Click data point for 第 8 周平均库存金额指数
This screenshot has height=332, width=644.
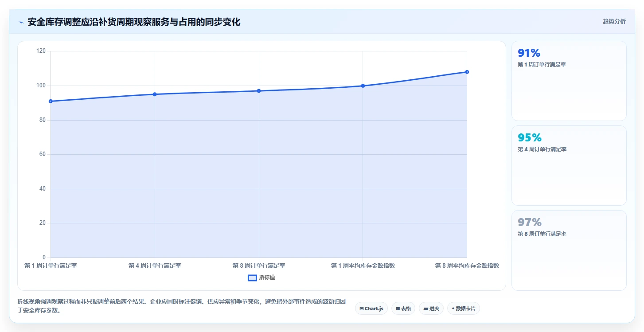[x=467, y=72]
